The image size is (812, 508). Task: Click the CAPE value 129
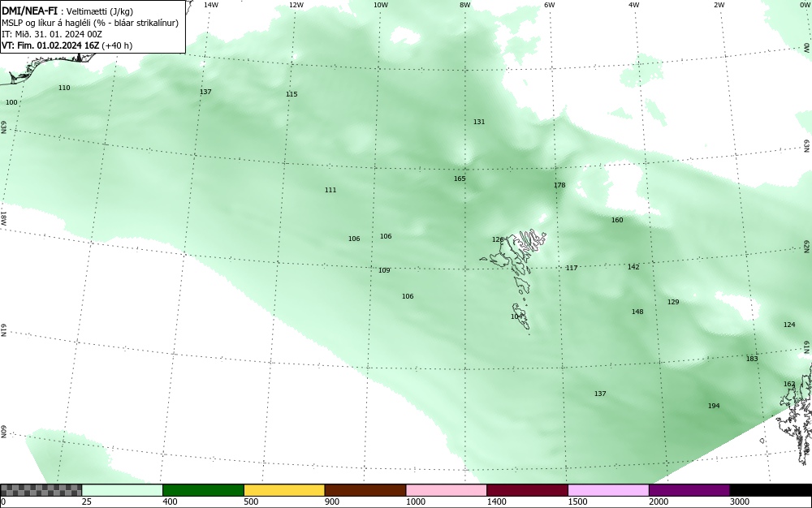[673, 302]
